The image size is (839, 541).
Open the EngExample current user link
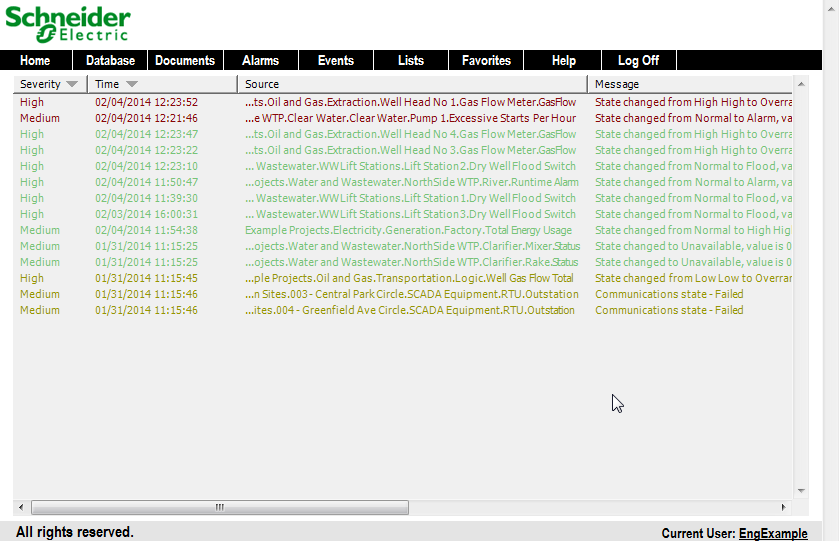click(x=773, y=534)
